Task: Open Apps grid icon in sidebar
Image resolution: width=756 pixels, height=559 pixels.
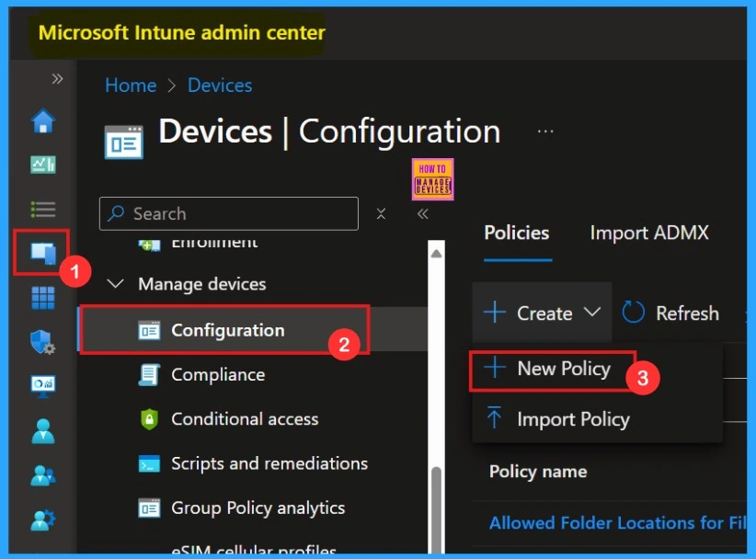Action: click(x=43, y=298)
